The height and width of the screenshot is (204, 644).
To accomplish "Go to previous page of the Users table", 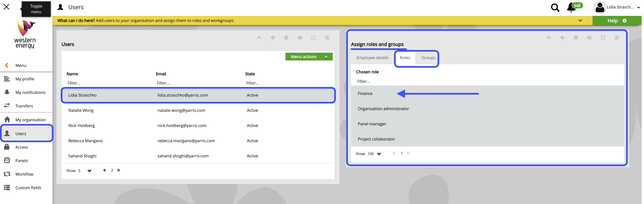I will pos(104,170).
